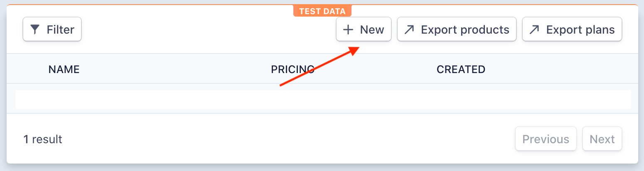Open the Filter options
Image resolution: width=644 pixels, height=171 pixels.
(52, 29)
